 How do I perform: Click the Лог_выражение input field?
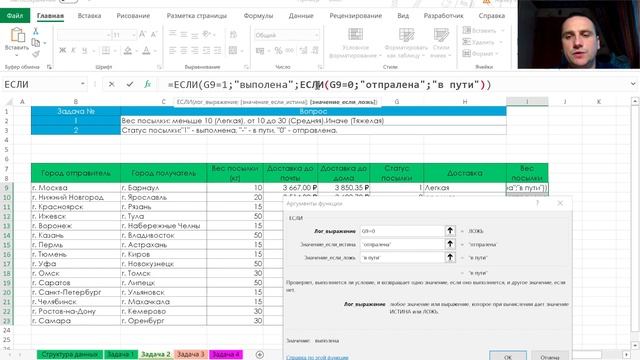pyautogui.click(x=402, y=231)
